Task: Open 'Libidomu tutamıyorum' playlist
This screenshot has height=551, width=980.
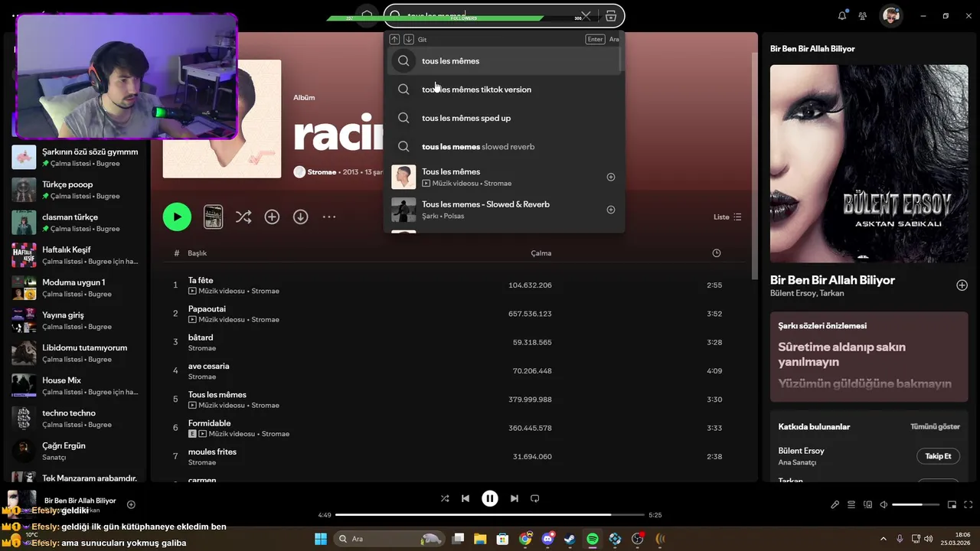Action: [x=77, y=353]
